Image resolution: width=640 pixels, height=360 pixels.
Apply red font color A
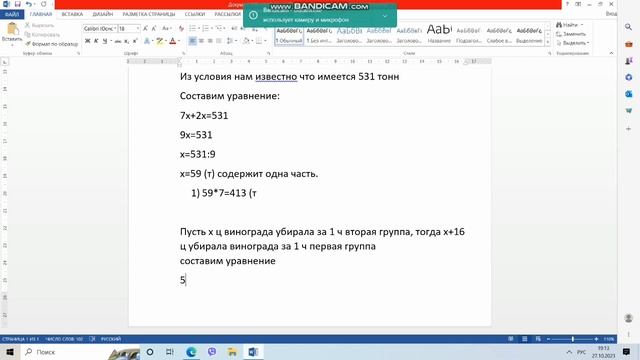click(173, 41)
